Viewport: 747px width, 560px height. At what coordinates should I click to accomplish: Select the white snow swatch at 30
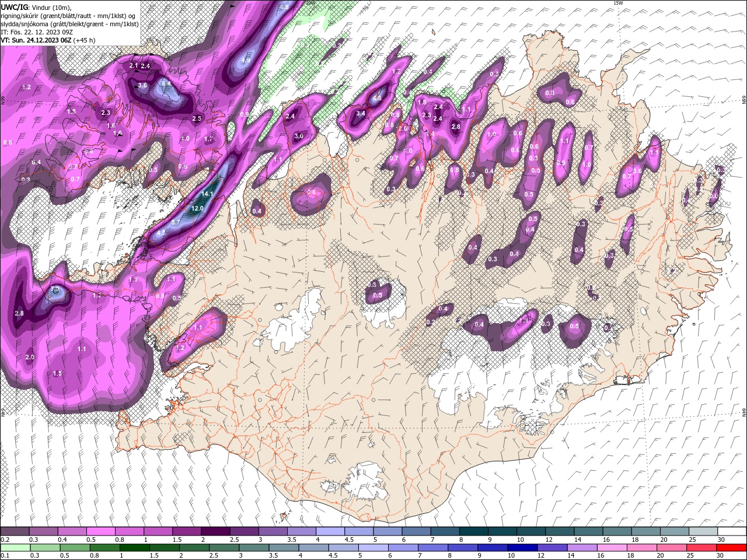tap(732, 531)
